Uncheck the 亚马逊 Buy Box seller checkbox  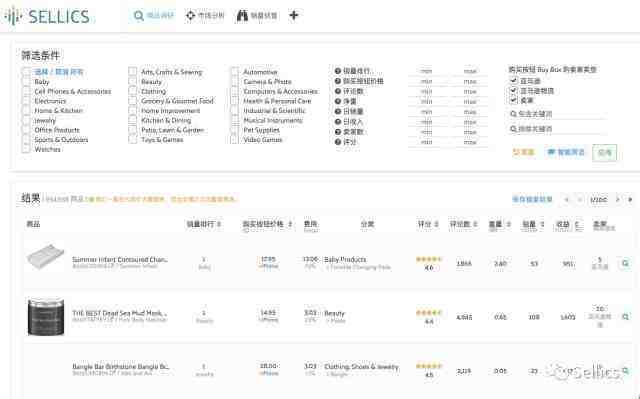pos(513,80)
